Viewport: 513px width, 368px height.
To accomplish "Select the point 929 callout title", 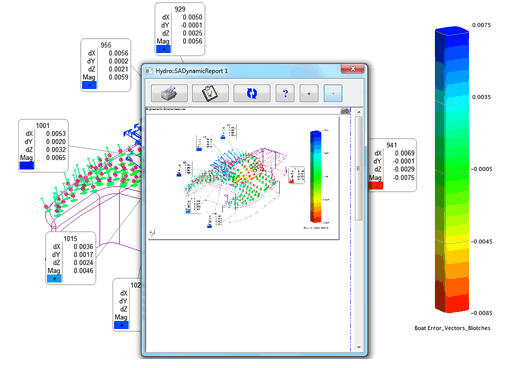I will [180, 9].
